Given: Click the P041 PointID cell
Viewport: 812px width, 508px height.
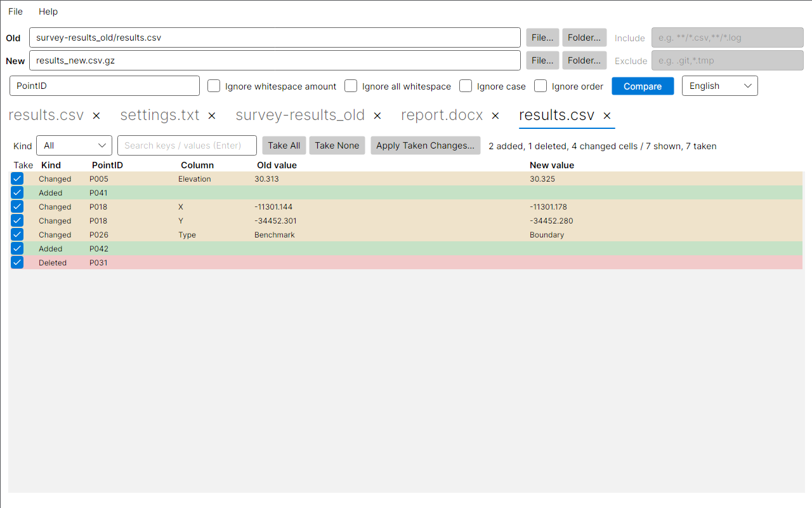Looking at the screenshot, I should [98, 193].
